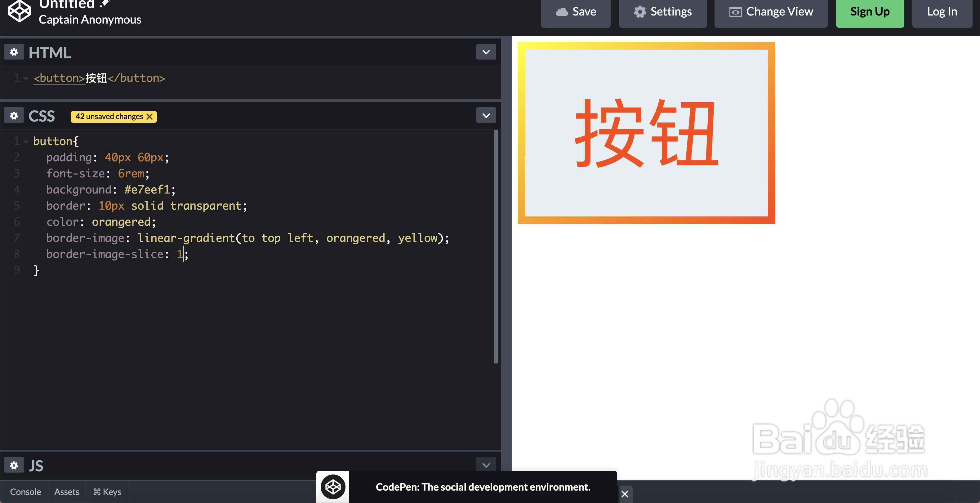Dismiss the 42 unsaved changes badge

(149, 116)
